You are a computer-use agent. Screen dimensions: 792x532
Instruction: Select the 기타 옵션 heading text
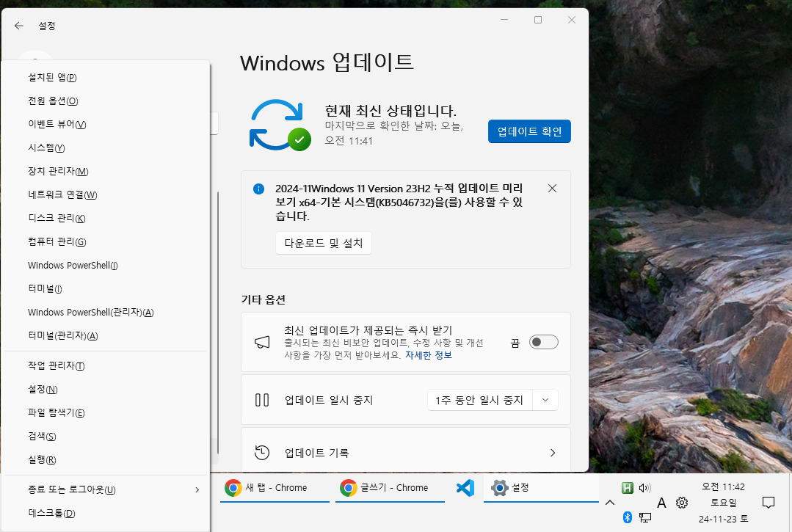(x=264, y=299)
